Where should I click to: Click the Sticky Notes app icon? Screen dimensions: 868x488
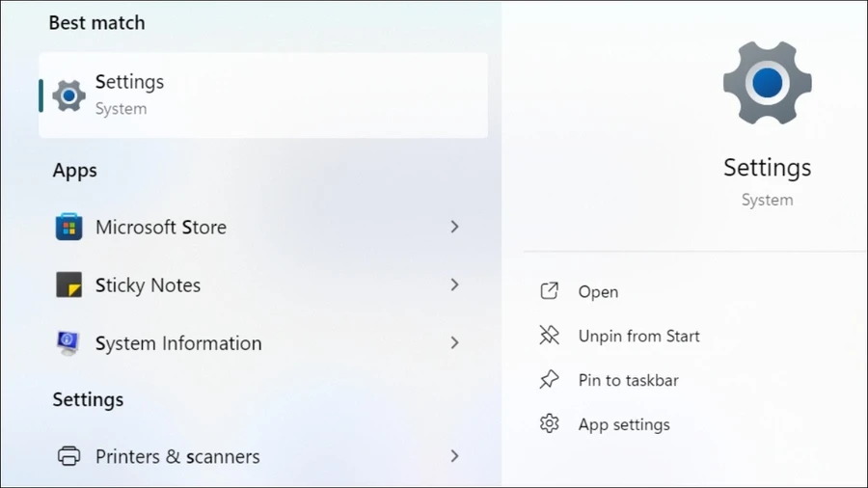[x=69, y=285]
